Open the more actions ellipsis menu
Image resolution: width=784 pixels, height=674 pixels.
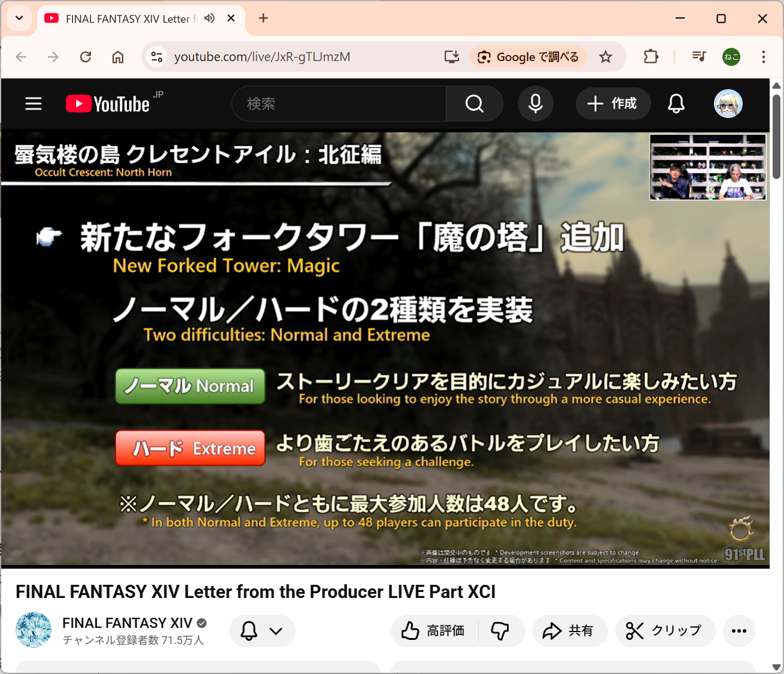[x=739, y=631]
